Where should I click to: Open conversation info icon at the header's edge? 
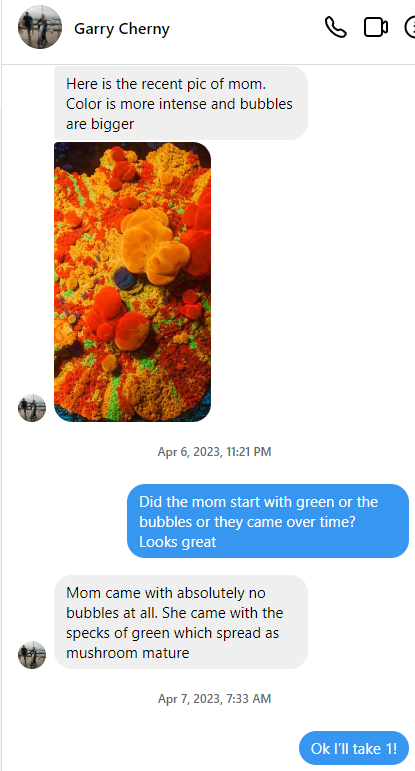click(x=410, y=27)
